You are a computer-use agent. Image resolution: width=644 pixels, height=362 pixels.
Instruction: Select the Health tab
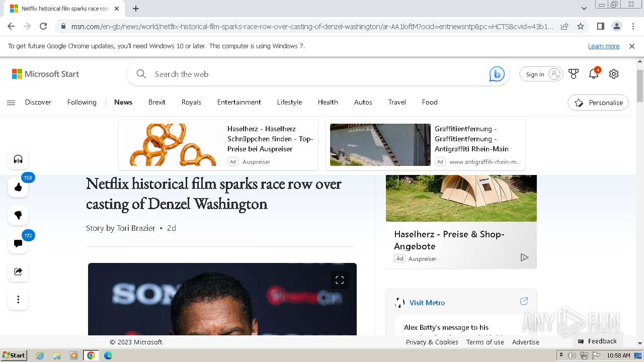pos(328,102)
